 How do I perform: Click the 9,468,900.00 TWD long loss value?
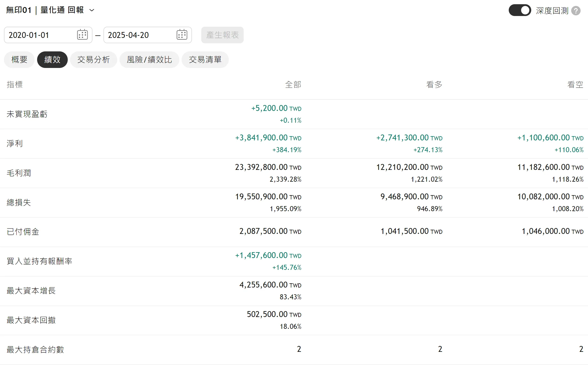(411, 197)
